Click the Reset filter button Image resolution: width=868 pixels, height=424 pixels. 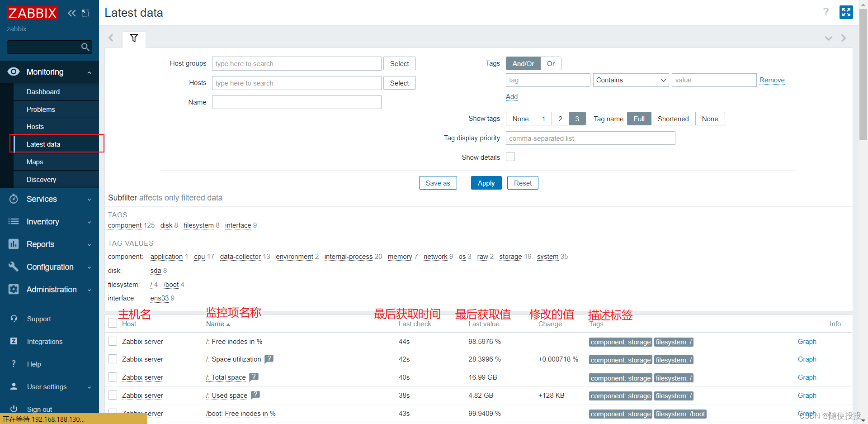tap(523, 183)
